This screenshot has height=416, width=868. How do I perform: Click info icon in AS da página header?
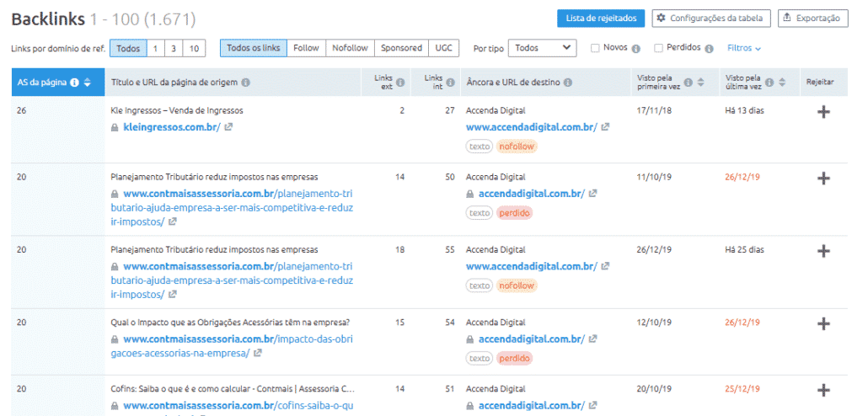tap(75, 83)
